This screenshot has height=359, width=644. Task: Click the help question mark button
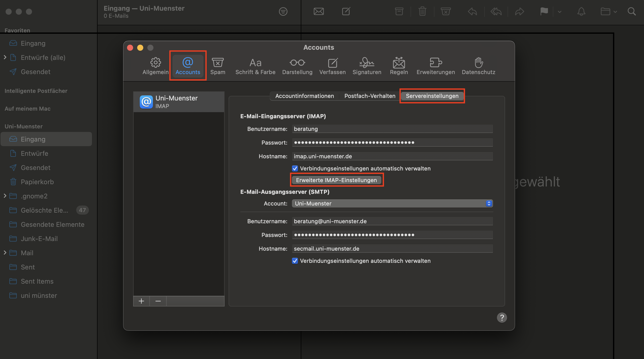[502, 318]
